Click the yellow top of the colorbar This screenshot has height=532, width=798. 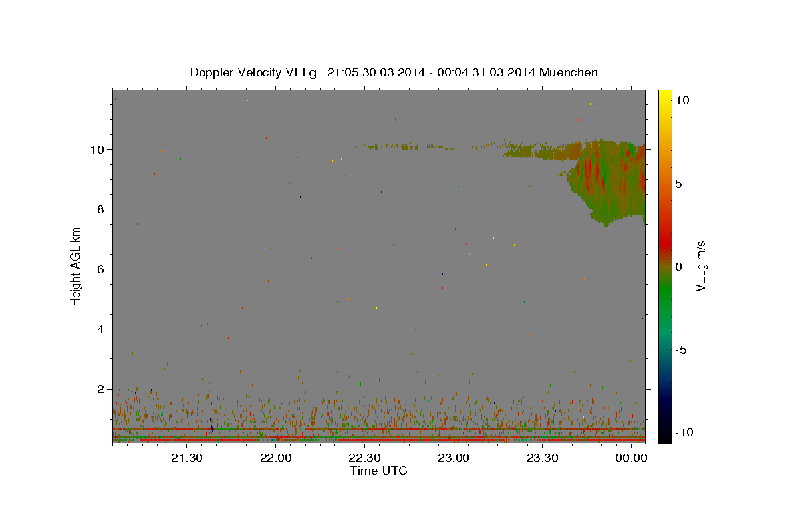coord(665,96)
